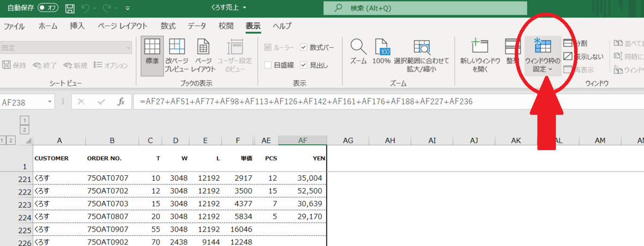Select the column AE header
Screen dimensions: 644x246
tap(266, 140)
